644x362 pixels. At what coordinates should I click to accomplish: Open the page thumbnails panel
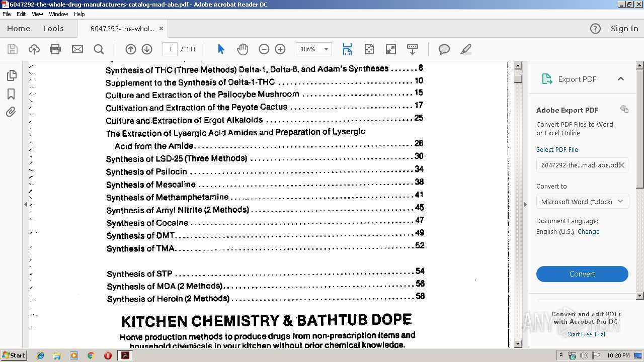[x=11, y=75]
